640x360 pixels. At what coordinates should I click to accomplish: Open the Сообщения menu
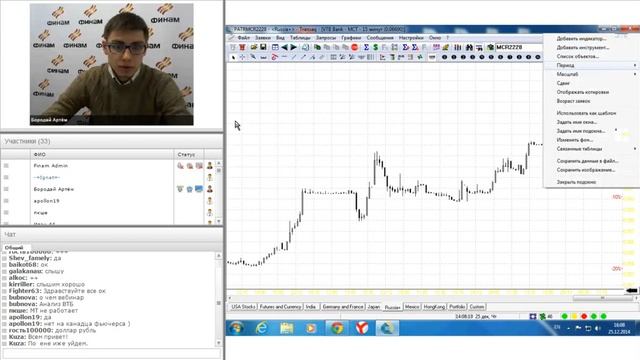pos(380,38)
